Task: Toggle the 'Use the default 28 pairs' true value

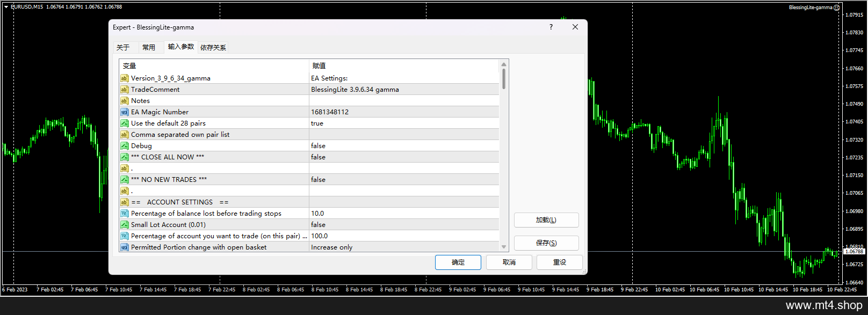Action: coord(404,123)
